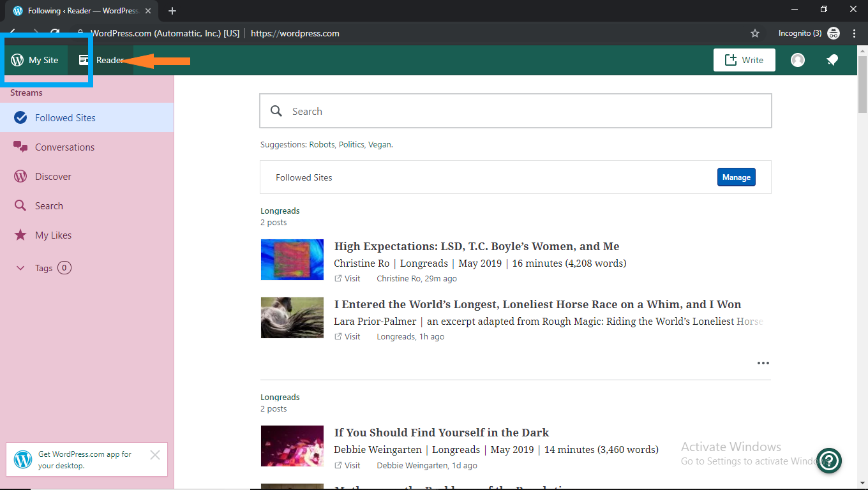Screen dimensions: 868x490
Task: Open Chrome's three-dot menu
Action: 854,33
